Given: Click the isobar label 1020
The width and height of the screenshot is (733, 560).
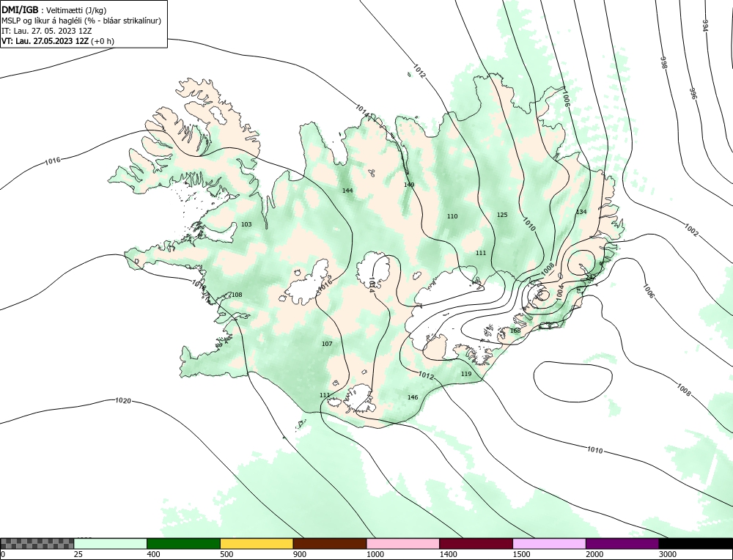Looking at the screenshot, I should (x=123, y=401).
